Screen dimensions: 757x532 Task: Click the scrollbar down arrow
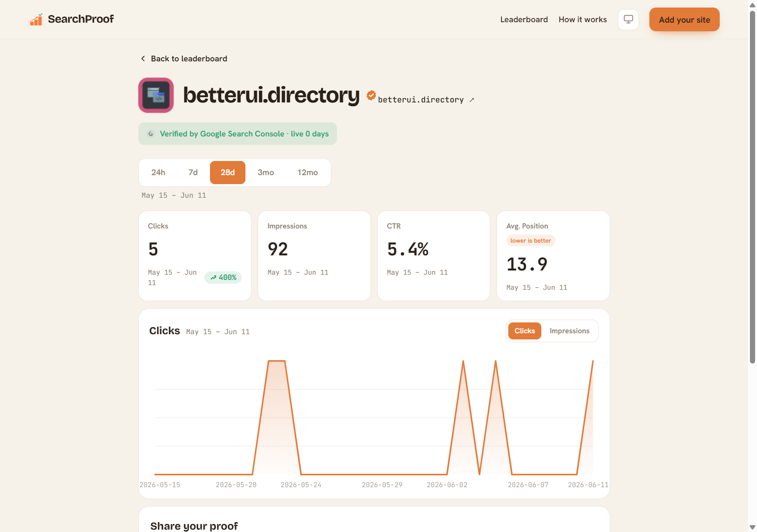coord(752,527)
